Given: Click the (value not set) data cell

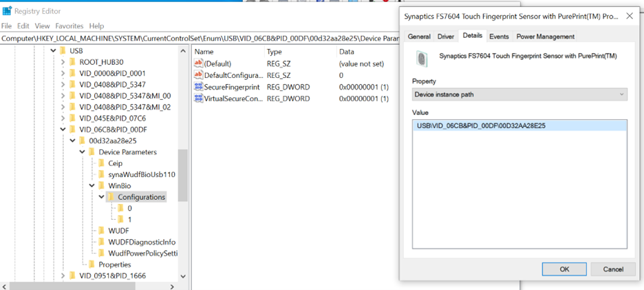Looking at the screenshot, I should tap(361, 64).
